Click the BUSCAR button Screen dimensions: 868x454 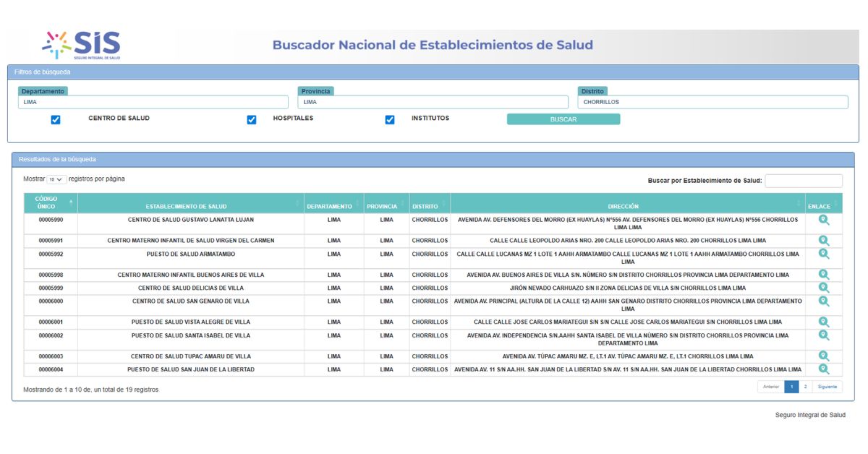pyautogui.click(x=563, y=119)
